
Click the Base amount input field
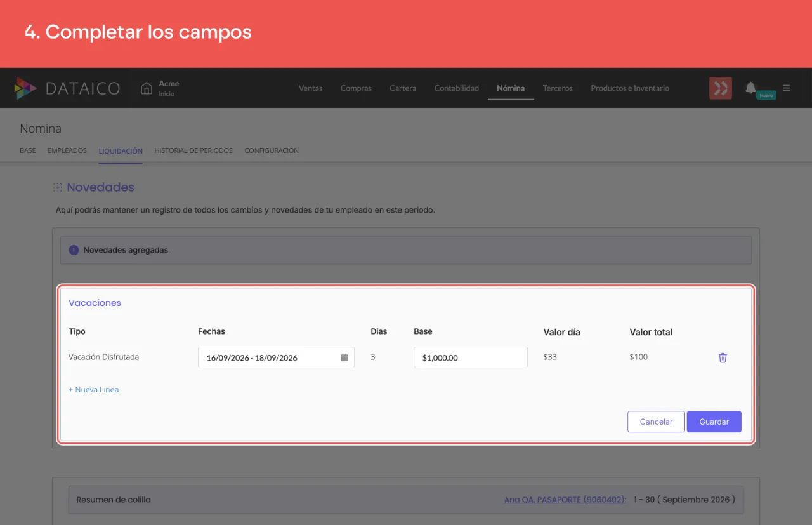click(471, 357)
